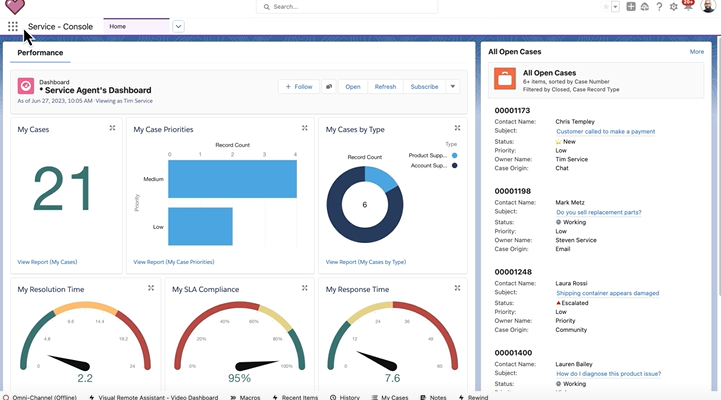Open subject Do you sell replacement parts?
721x400 pixels.
(x=599, y=212)
